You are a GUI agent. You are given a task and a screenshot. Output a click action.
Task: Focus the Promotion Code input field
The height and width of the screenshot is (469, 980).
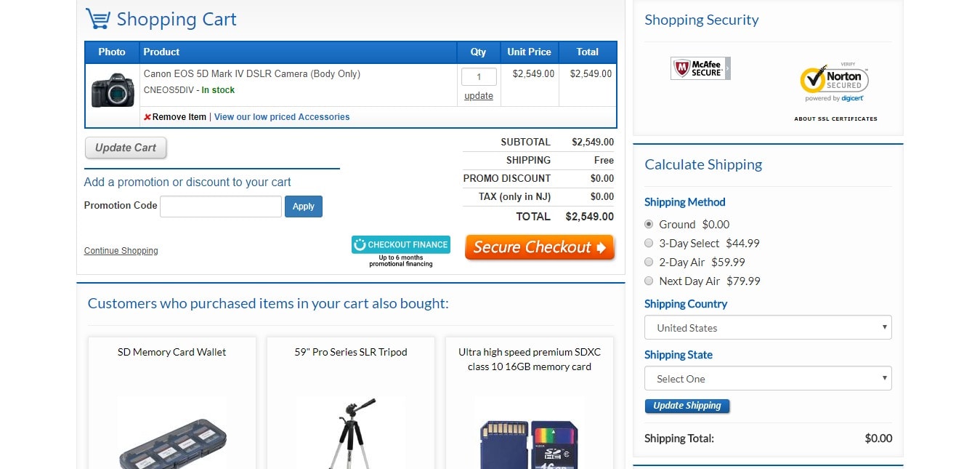click(221, 207)
